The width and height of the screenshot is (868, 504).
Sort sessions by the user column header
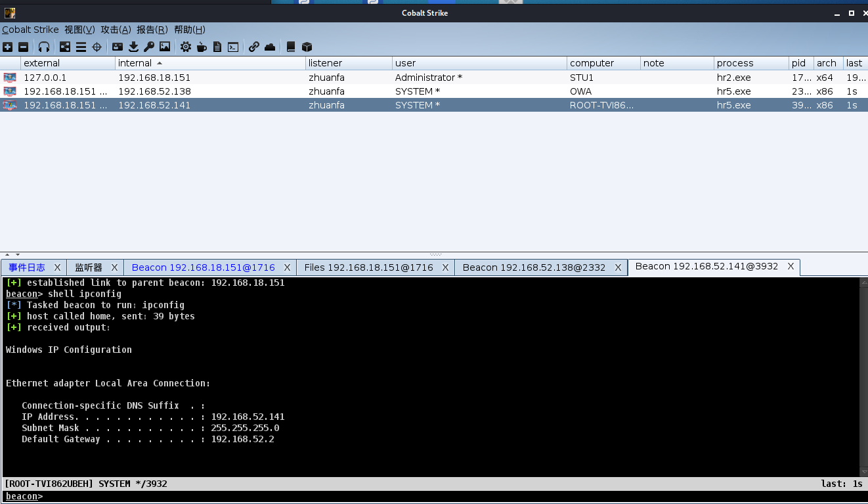(x=479, y=63)
